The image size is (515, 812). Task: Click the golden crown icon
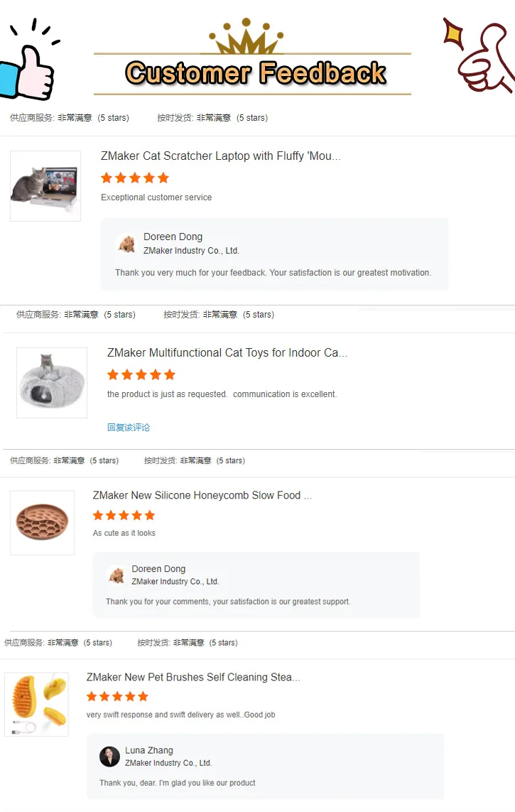pyautogui.click(x=246, y=38)
